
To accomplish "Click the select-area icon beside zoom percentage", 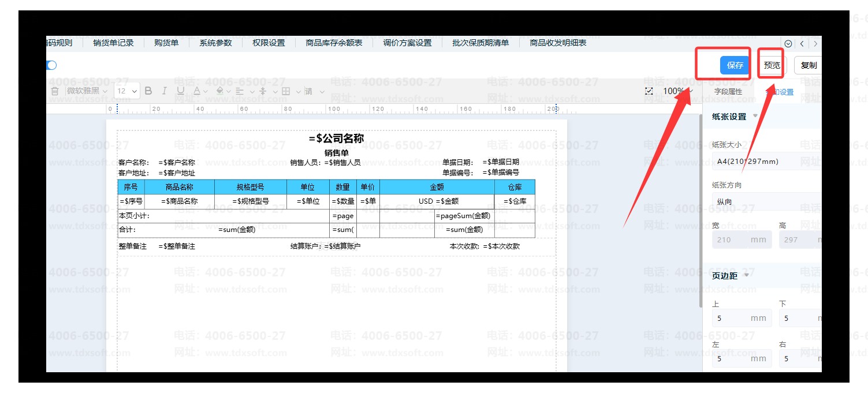I will click(649, 91).
